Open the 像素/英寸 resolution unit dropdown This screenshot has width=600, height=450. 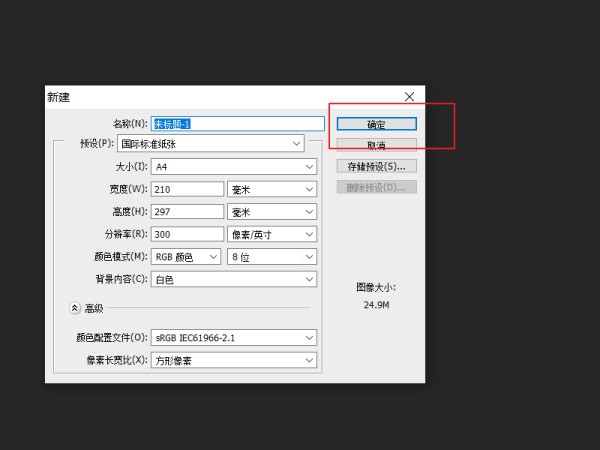point(272,234)
